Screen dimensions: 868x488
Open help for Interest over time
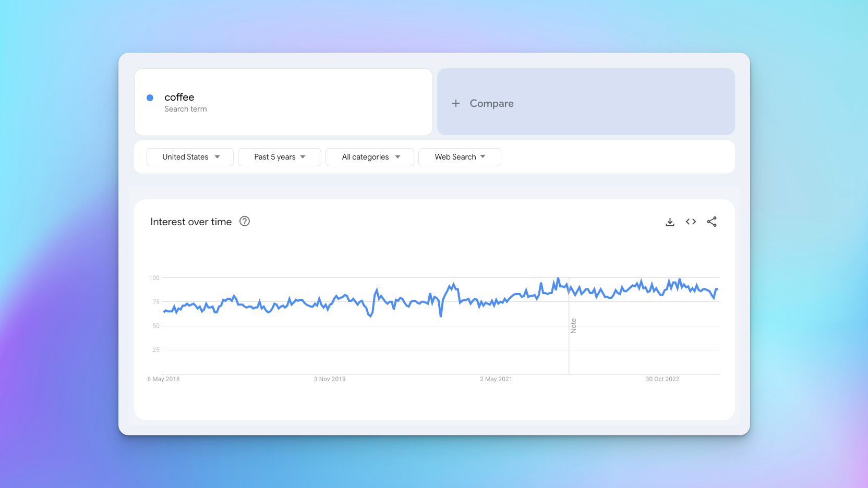(244, 221)
